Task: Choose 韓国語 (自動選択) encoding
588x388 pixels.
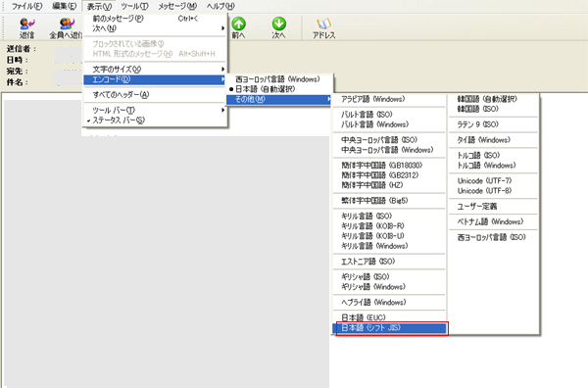Action: pyautogui.click(x=494, y=99)
